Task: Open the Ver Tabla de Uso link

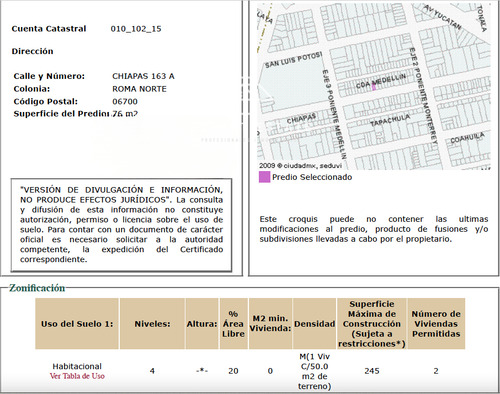Action: (x=77, y=376)
